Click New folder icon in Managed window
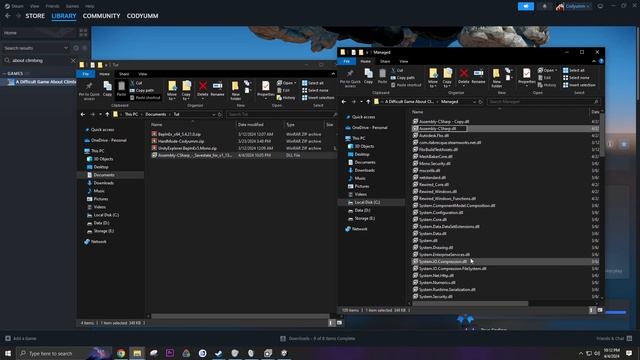The image size is (640, 360). [x=496, y=78]
